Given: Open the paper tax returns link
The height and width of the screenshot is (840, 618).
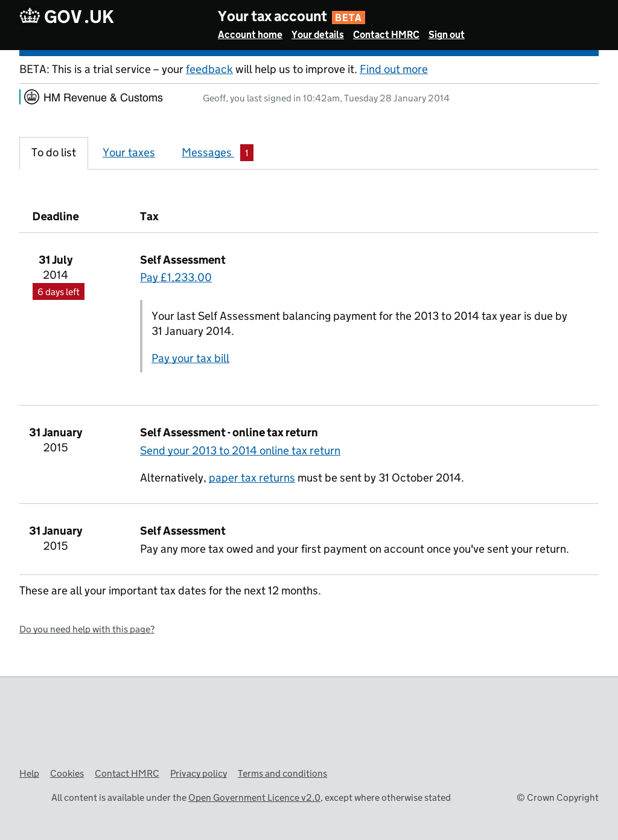Looking at the screenshot, I should [x=252, y=478].
